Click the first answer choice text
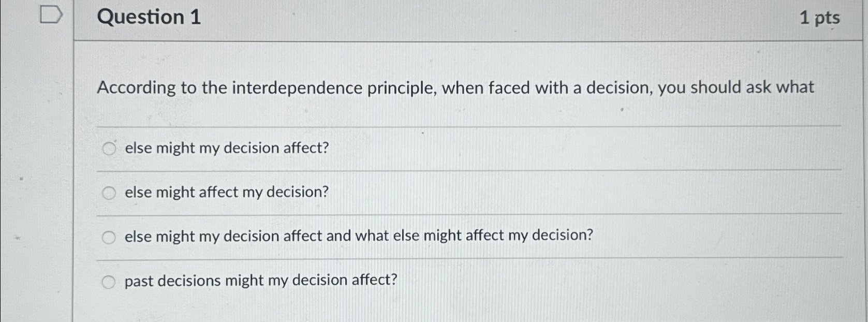The image size is (868, 322). (x=226, y=149)
